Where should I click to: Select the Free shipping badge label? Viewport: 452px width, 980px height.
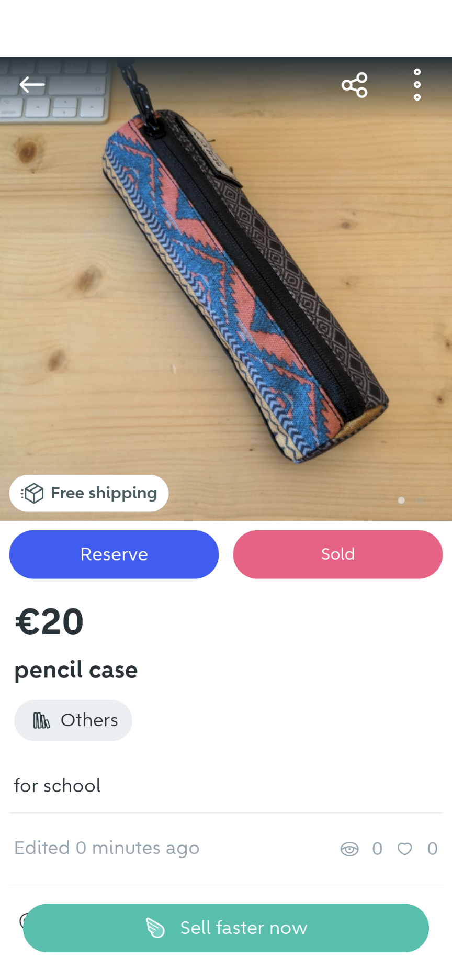[x=104, y=493]
